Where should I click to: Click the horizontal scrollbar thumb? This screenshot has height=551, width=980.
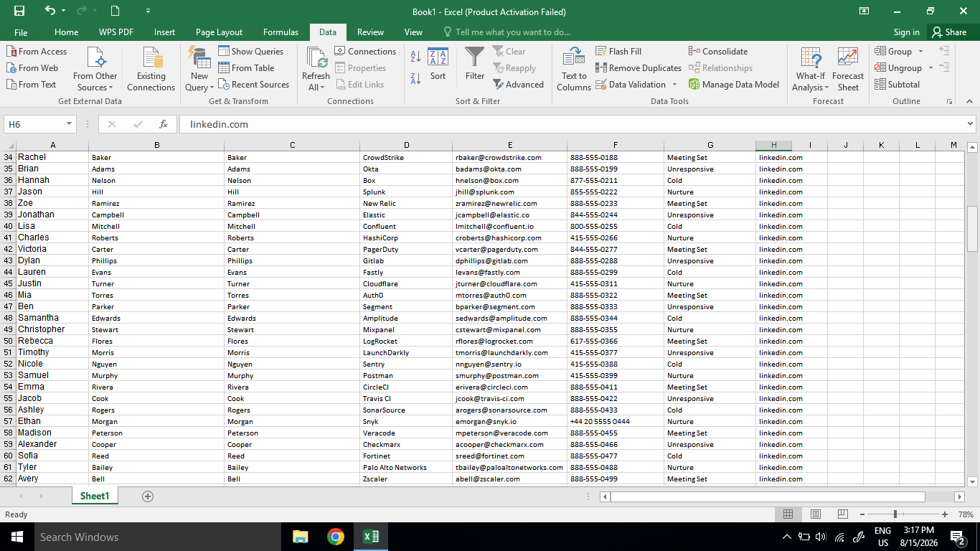pyautogui.click(x=768, y=496)
